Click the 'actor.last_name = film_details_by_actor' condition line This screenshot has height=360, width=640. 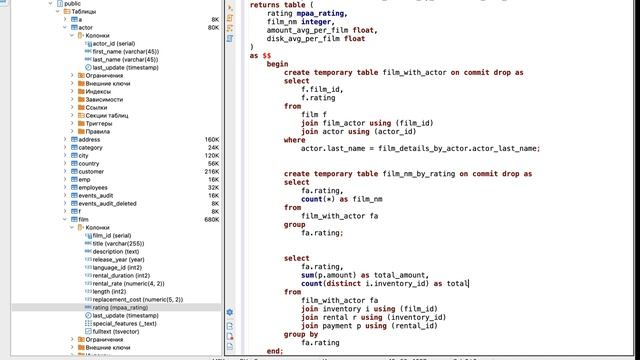420,148
